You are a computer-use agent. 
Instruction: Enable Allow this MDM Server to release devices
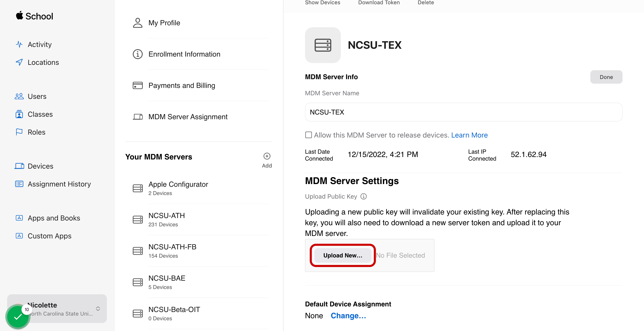[309, 135]
